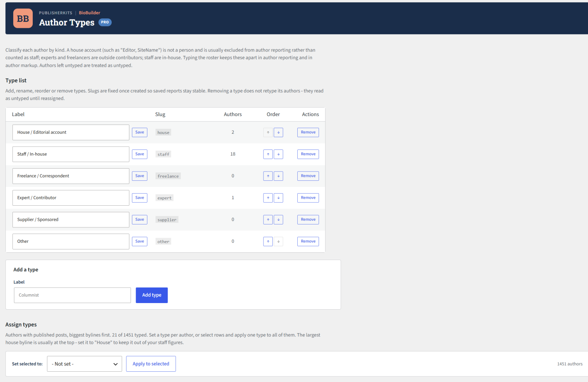The width and height of the screenshot is (588, 382).
Task: Click the Actions column header
Action: click(311, 115)
